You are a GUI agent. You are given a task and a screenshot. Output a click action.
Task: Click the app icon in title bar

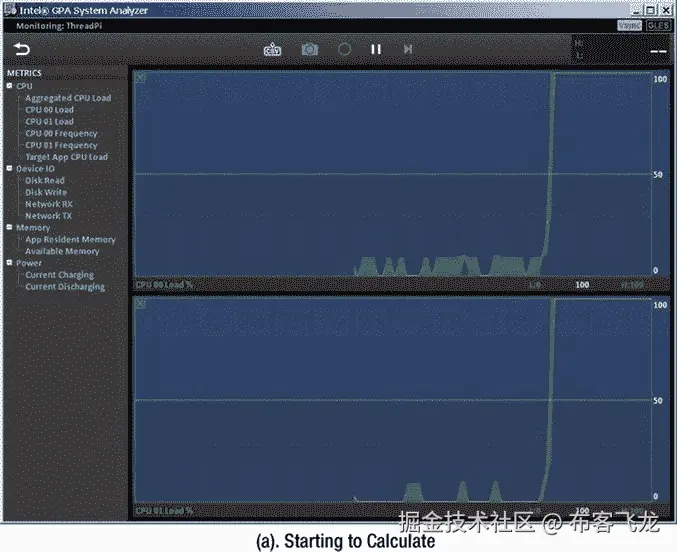tap(10, 10)
